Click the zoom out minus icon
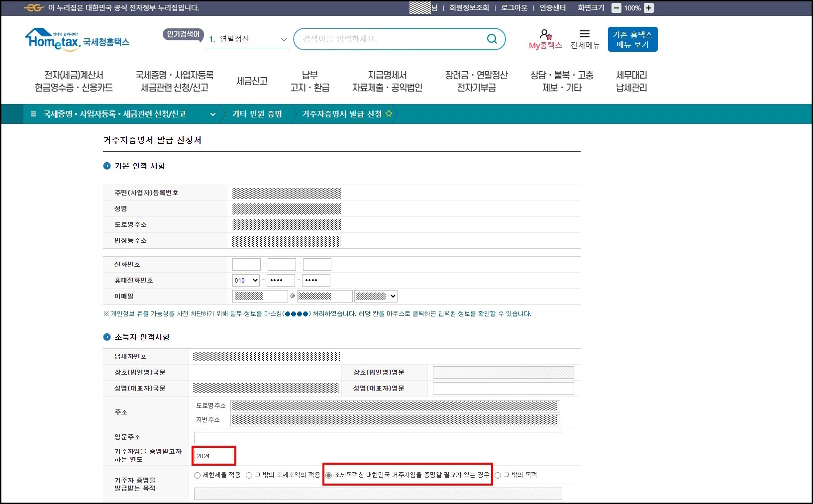Viewport: 813px width, 504px height. click(616, 8)
